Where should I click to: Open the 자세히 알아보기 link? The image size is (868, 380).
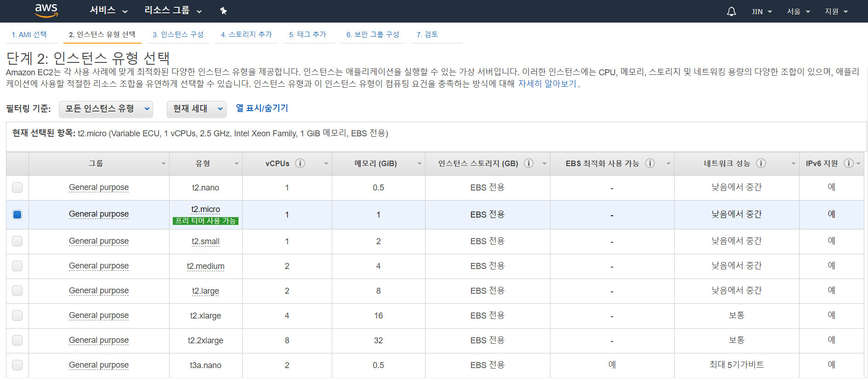(547, 84)
